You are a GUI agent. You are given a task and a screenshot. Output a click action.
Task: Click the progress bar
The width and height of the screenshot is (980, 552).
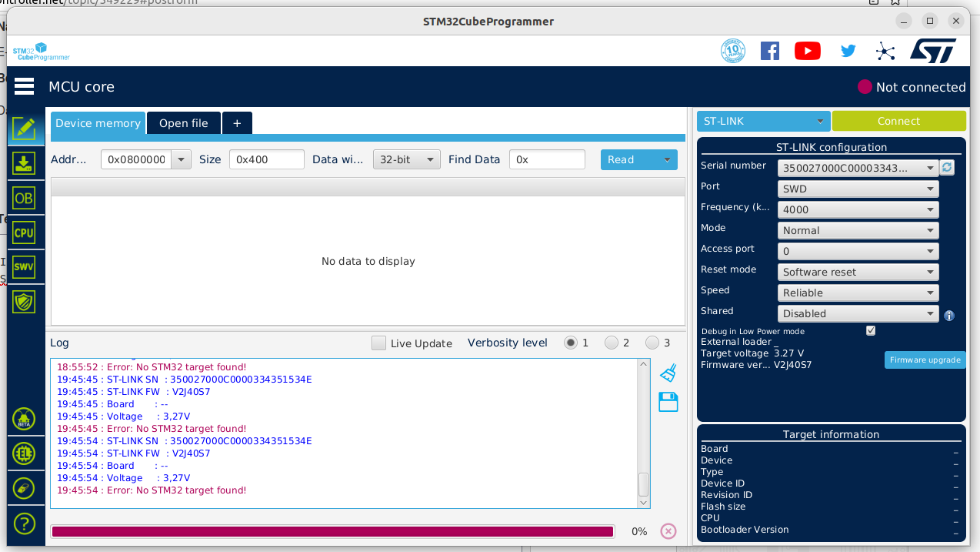coord(332,531)
